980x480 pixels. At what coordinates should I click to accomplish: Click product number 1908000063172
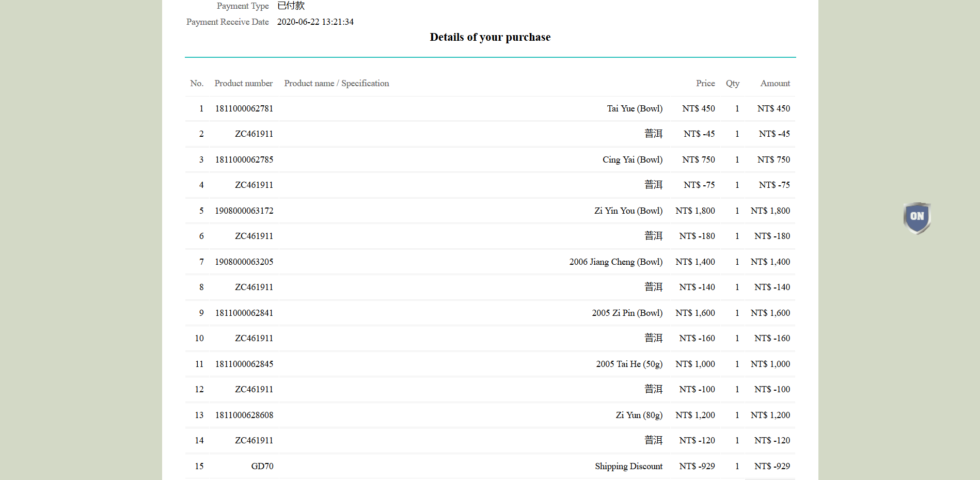pyautogui.click(x=244, y=211)
